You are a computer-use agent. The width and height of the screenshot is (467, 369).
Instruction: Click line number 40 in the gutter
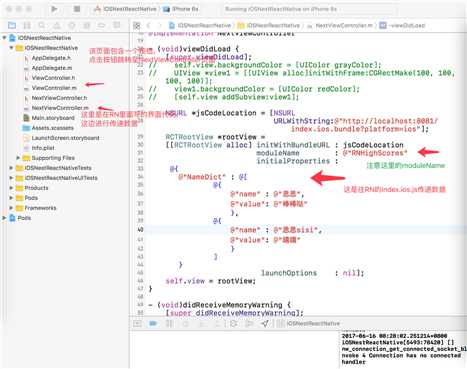pos(140,230)
